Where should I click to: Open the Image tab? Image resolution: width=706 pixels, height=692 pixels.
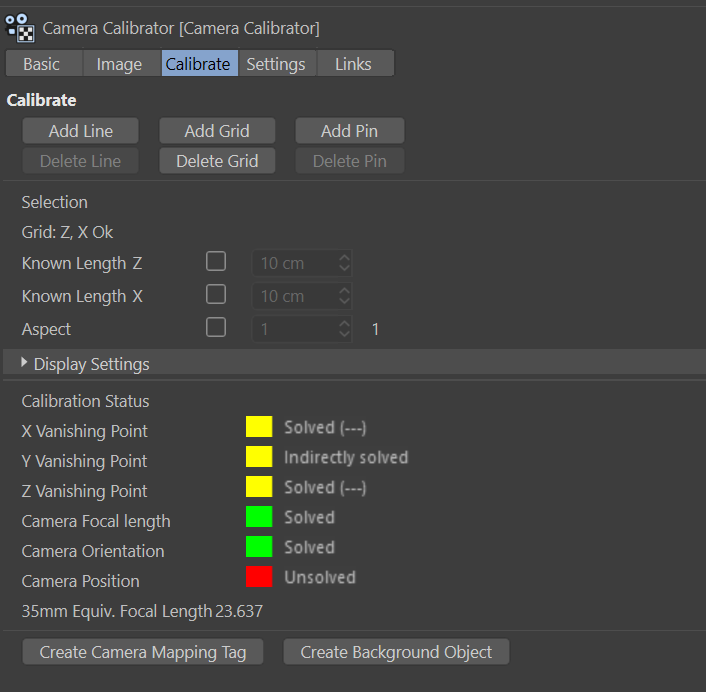click(x=119, y=64)
